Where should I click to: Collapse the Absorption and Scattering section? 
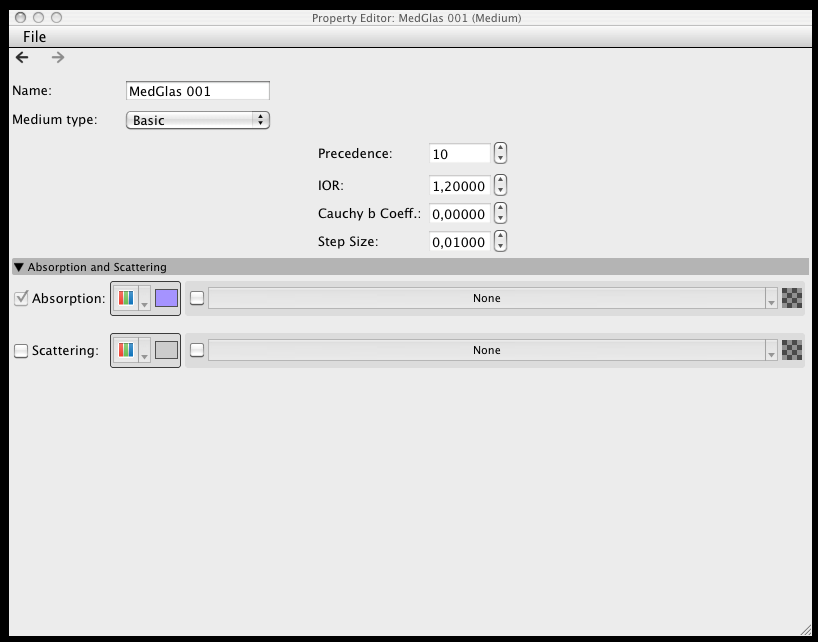(19, 267)
